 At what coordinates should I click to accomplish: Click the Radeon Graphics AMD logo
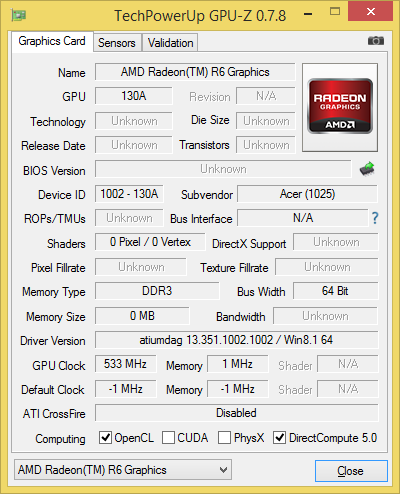tap(340, 107)
